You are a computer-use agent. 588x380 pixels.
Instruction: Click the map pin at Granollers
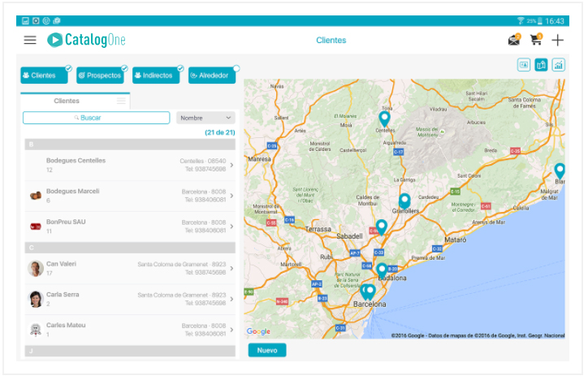pos(404,201)
